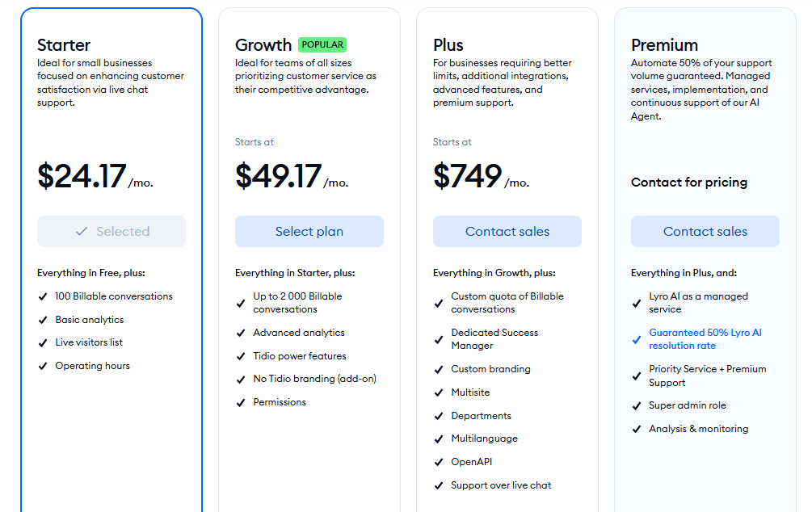Click checkmark next to Multilanguage feature
Image resolution: width=812 pixels, height=512 pixels.
[439, 439]
